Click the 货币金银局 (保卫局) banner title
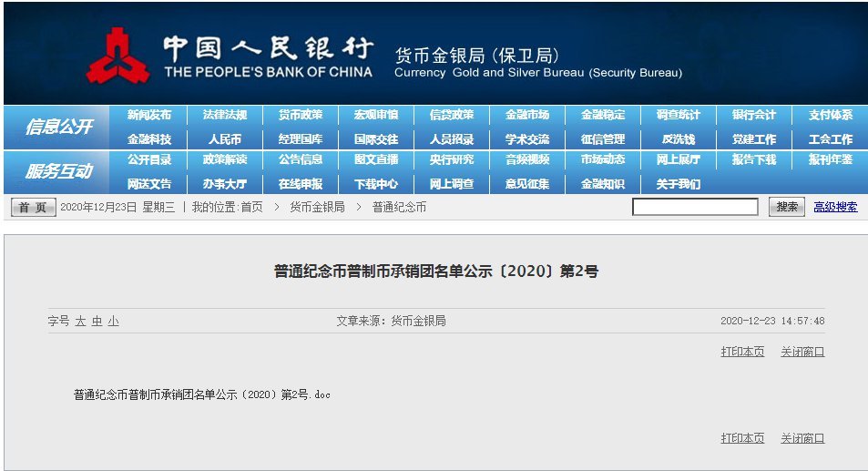This screenshot has height=471, width=868. point(477,56)
